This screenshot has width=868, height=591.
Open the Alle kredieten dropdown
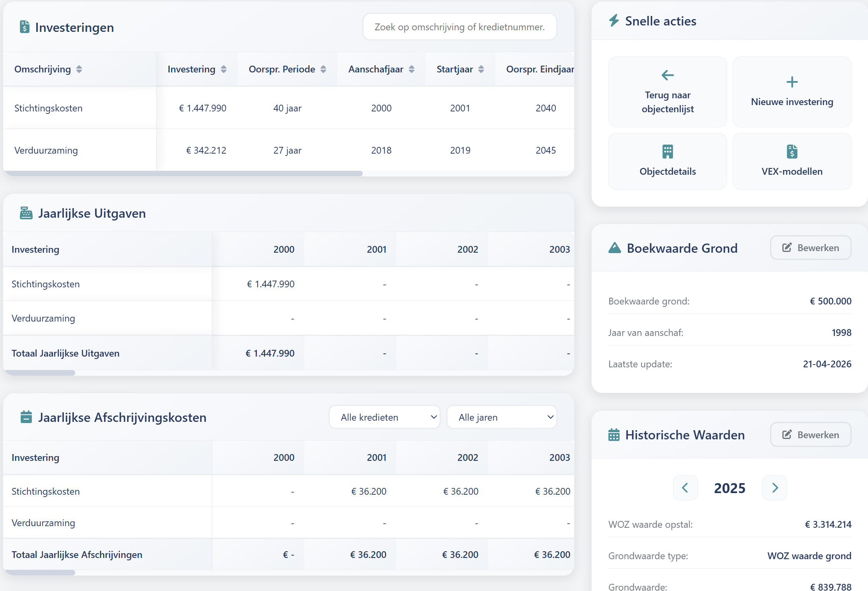[x=384, y=417]
